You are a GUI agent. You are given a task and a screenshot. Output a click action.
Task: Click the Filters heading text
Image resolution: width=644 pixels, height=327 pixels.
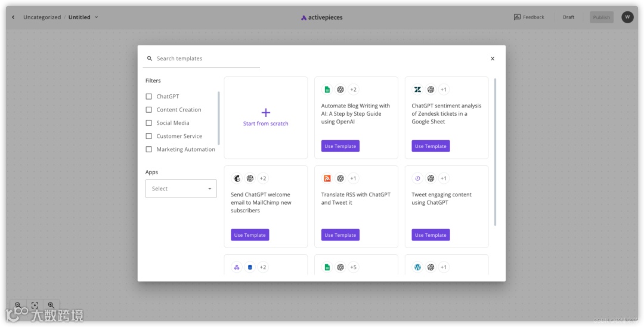(153, 81)
